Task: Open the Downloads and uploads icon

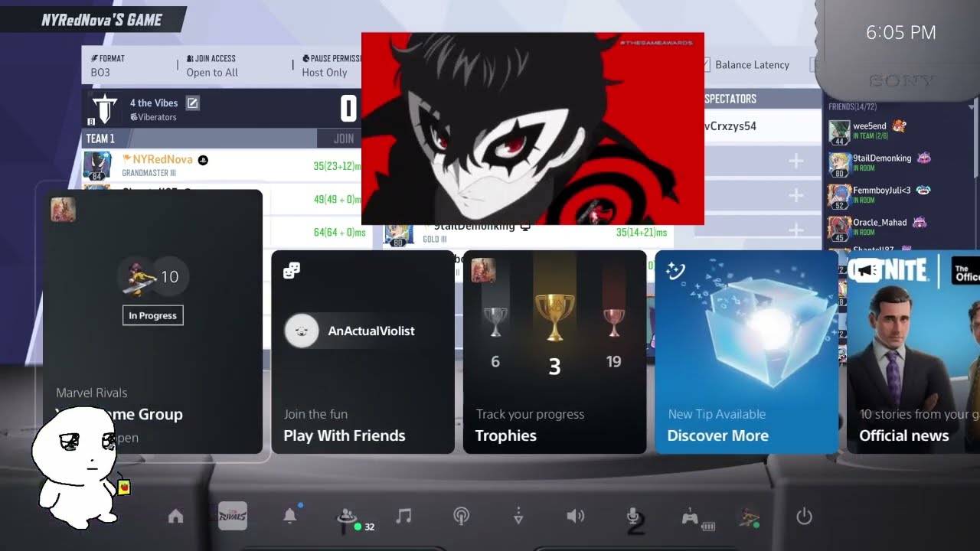Action: pyautogui.click(x=518, y=517)
